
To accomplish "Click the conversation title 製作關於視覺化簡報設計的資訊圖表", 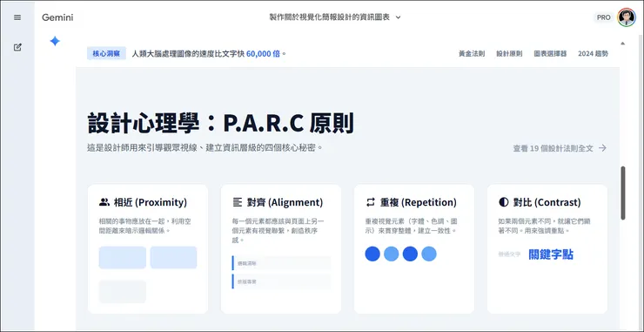I will 329,17.
